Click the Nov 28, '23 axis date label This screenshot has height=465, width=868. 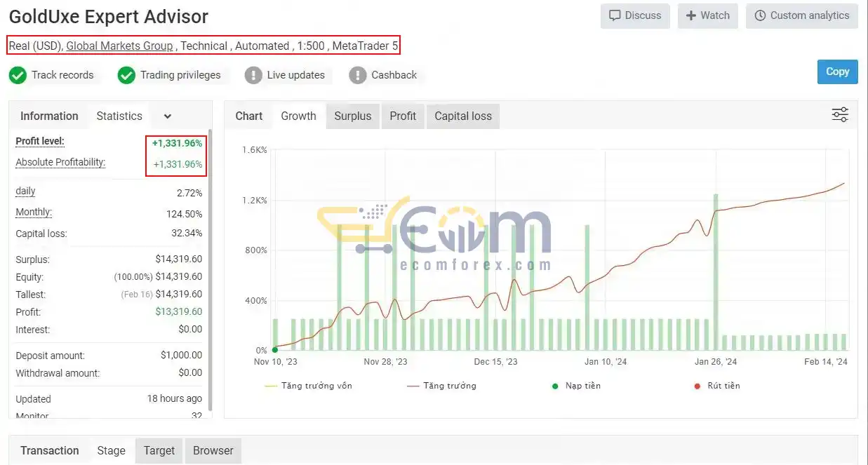(x=385, y=362)
